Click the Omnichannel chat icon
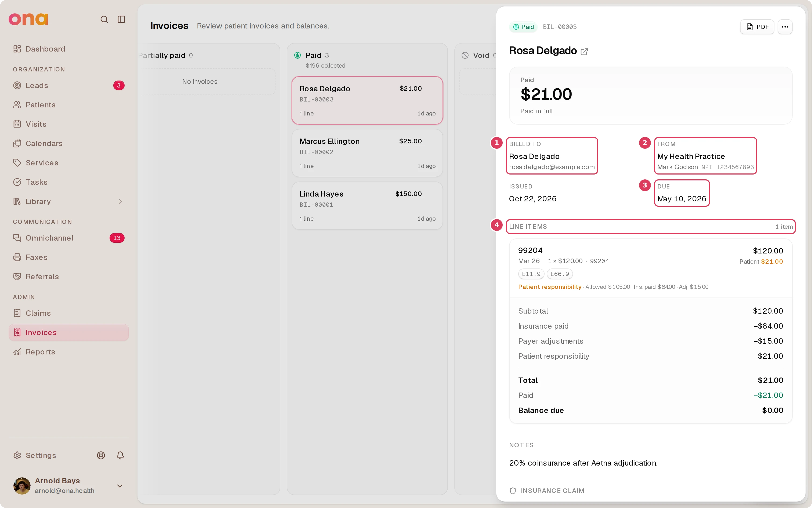812x508 pixels. pyautogui.click(x=17, y=238)
